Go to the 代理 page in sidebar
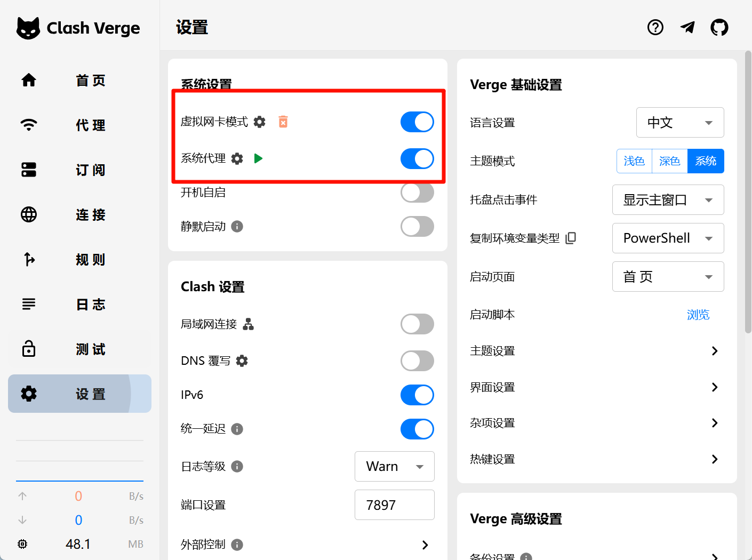 pyautogui.click(x=79, y=125)
